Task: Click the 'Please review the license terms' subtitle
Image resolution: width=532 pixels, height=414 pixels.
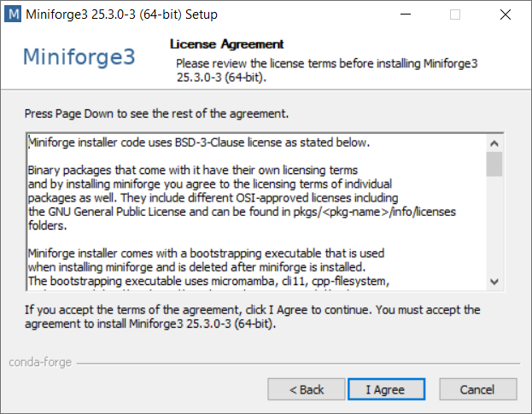Action: point(327,71)
